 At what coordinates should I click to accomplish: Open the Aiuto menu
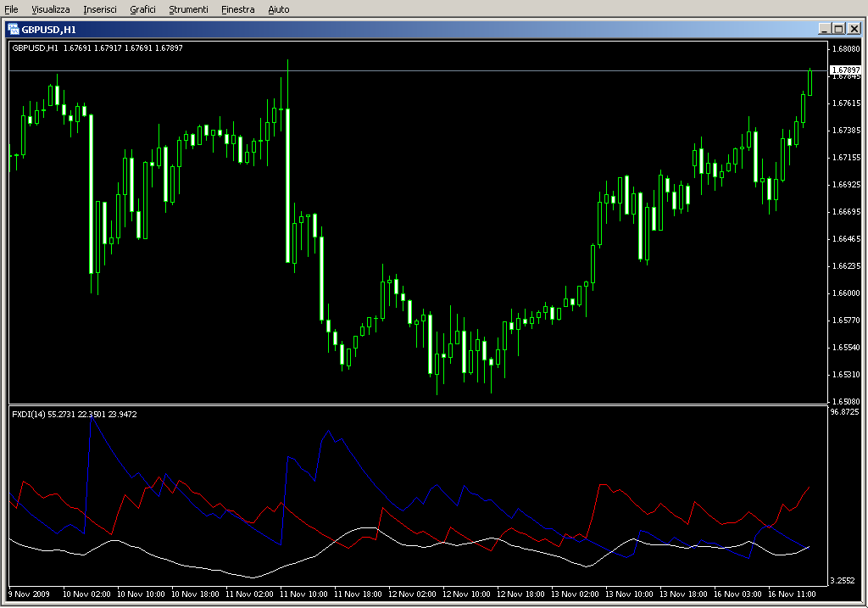(278, 9)
